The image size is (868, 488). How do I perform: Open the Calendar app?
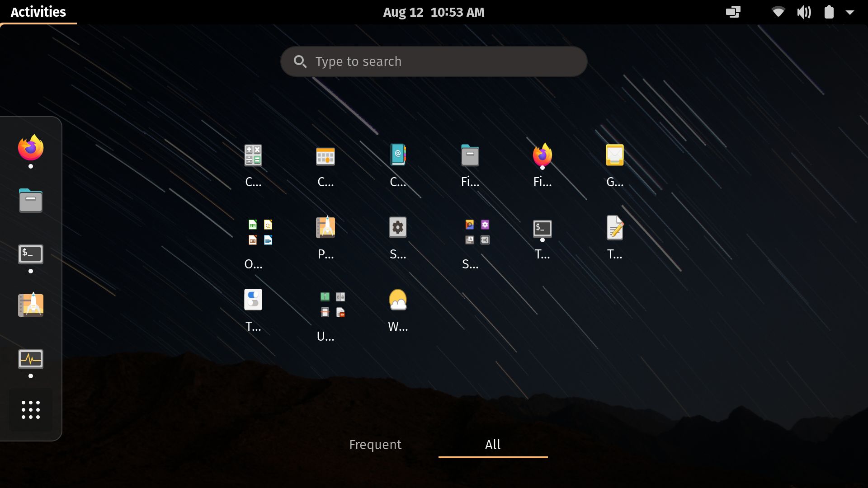tap(325, 157)
